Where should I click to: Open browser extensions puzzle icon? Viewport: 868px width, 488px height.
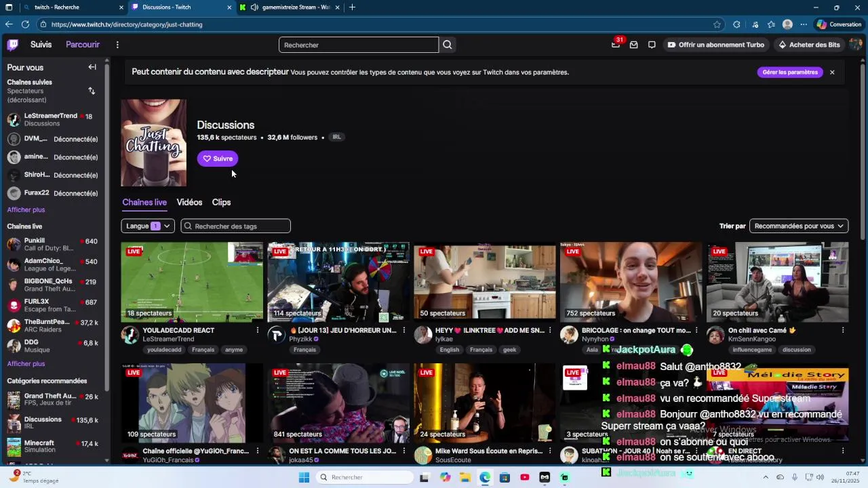pyautogui.click(x=736, y=24)
